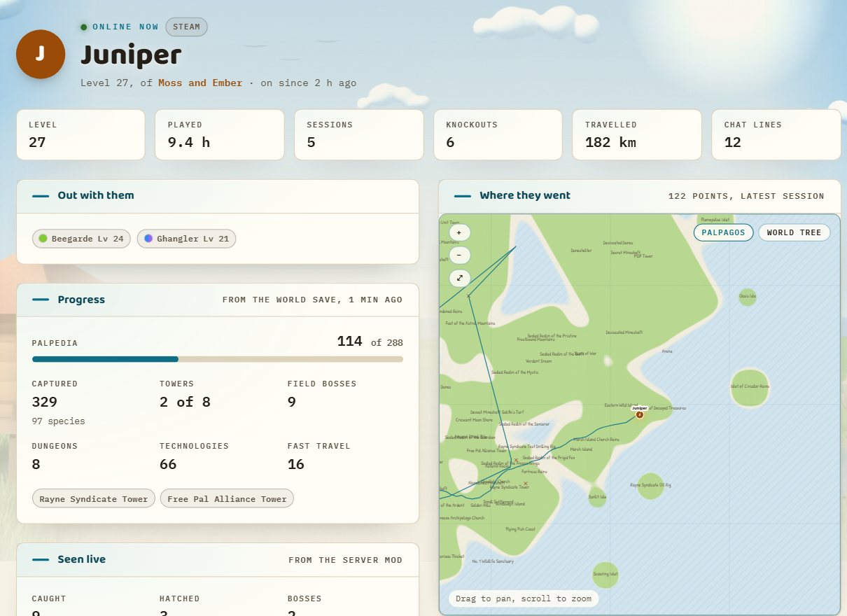The height and width of the screenshot is (616, 847).
Task: Click the Travelled 182 km stat card
Action: click(637, 134)
